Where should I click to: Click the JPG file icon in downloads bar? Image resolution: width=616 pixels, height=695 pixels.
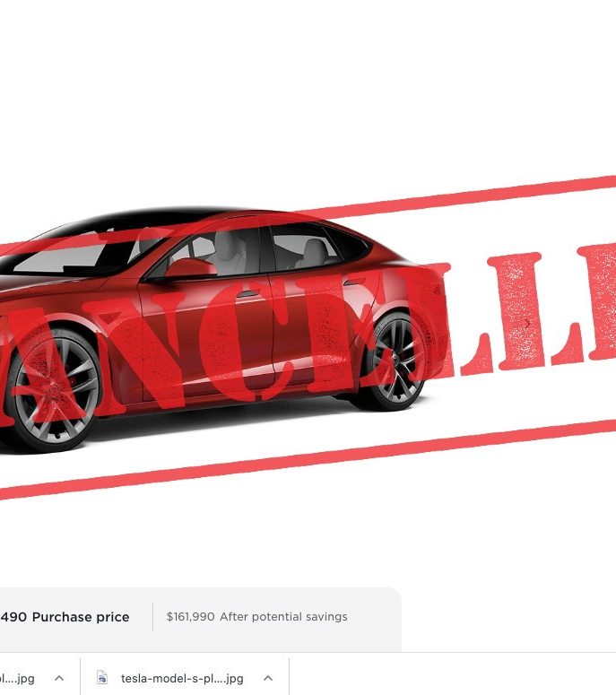102,678
